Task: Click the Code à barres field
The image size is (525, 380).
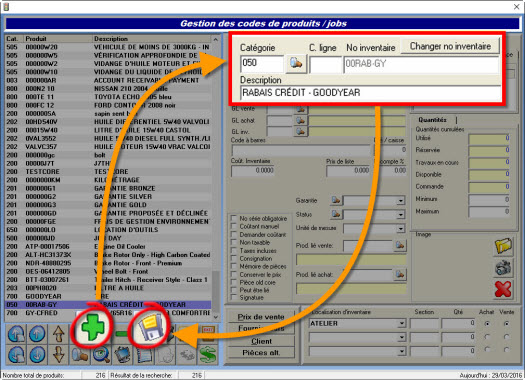Action: coord(301,150)
